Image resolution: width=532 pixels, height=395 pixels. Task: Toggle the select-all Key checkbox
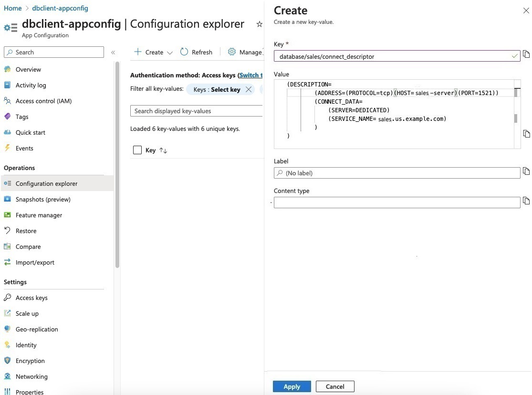(137, 150)
